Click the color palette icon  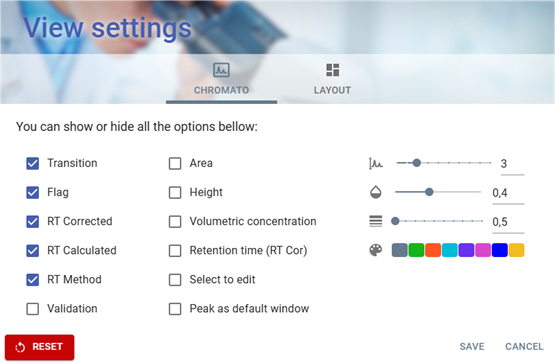(376, 250)
